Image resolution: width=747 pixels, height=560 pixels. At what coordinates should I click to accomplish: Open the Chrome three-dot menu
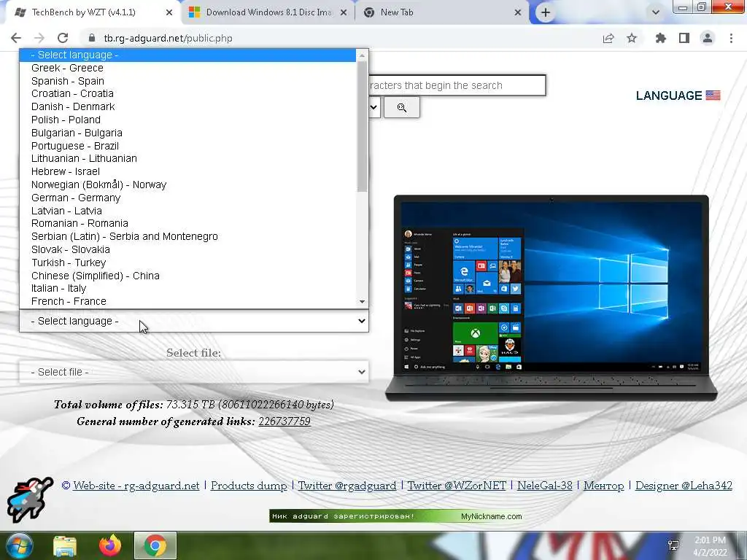click(731, 38)
